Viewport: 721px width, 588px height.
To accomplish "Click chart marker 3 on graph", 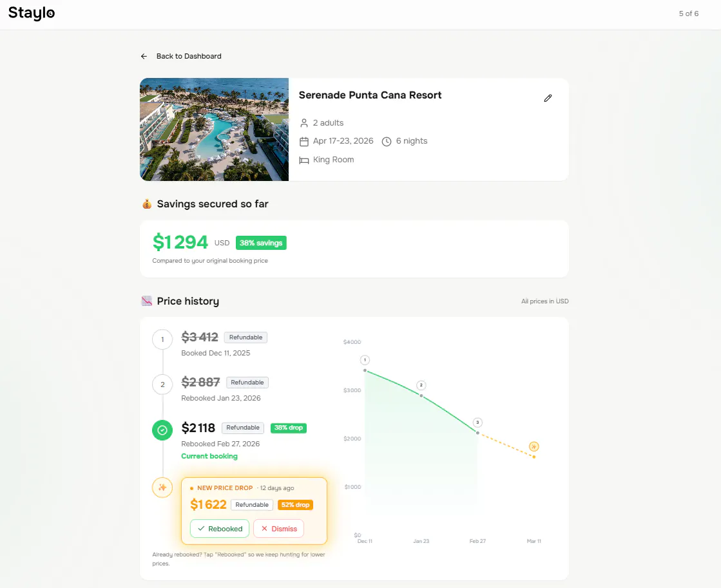I will point(477,422).
